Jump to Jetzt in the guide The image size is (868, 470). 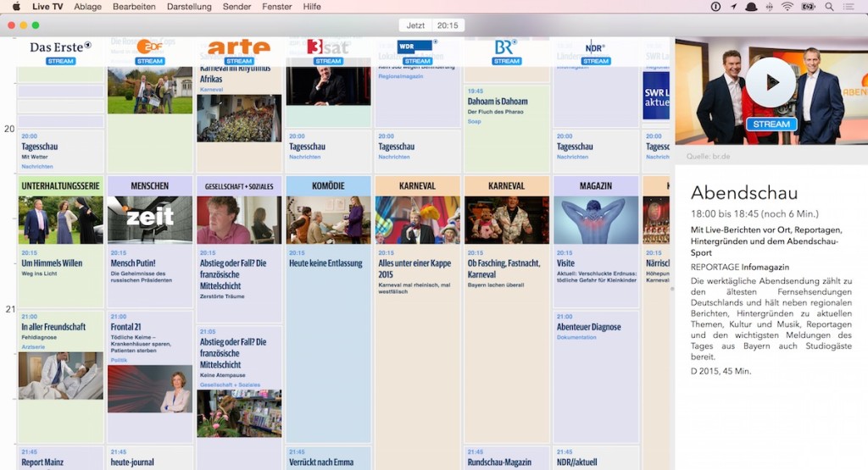[x=415, y=25]
